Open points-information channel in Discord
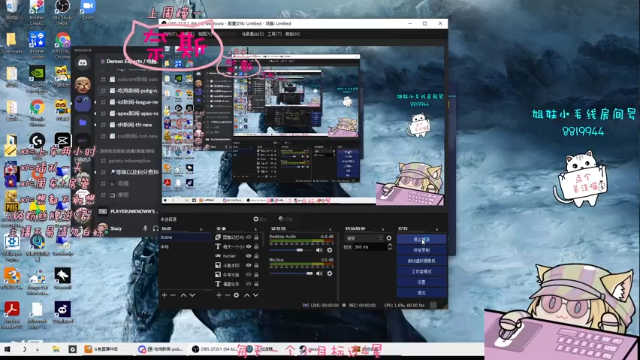The height and width of the screenshot is (360, 640). point(130,161)
